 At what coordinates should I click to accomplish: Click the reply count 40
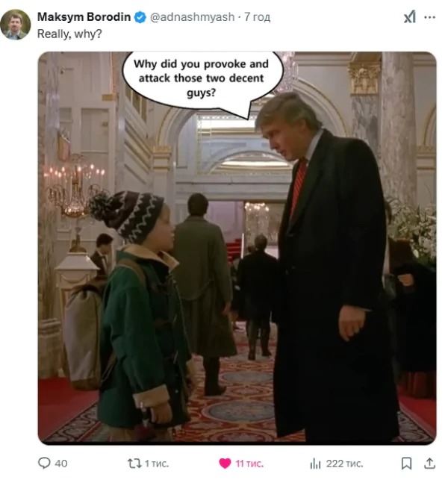pos(61,464)
